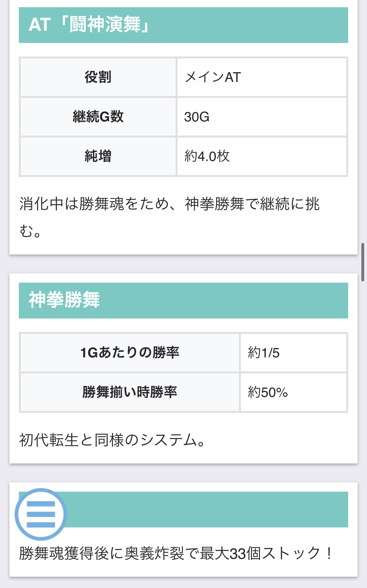This screenshot has height=588, width=367.
Task: Tap the 継続G数 row label
Action: [98, 117]
